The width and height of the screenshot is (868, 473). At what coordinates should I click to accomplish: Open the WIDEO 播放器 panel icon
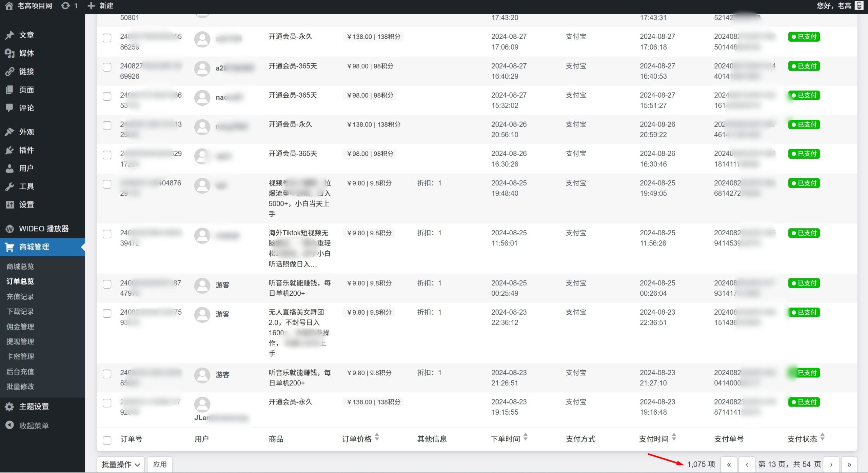click(9, 229)
